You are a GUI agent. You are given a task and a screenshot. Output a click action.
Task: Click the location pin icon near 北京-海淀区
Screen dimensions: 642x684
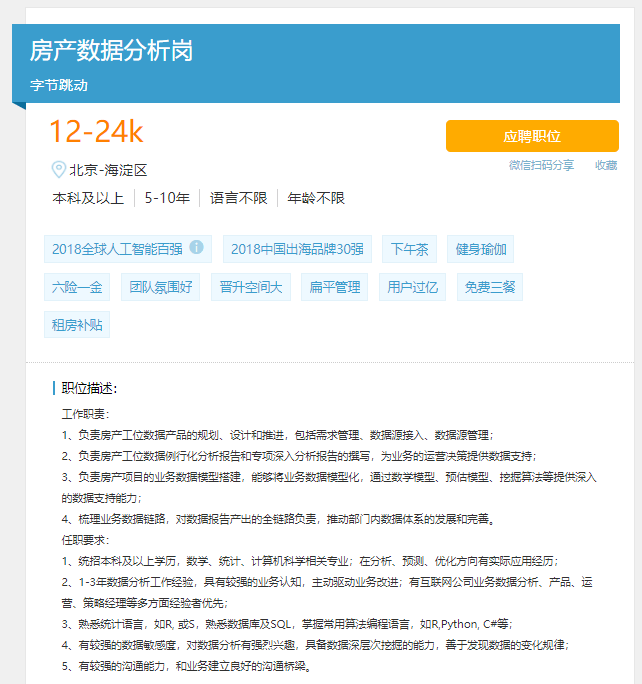point(58,169)
